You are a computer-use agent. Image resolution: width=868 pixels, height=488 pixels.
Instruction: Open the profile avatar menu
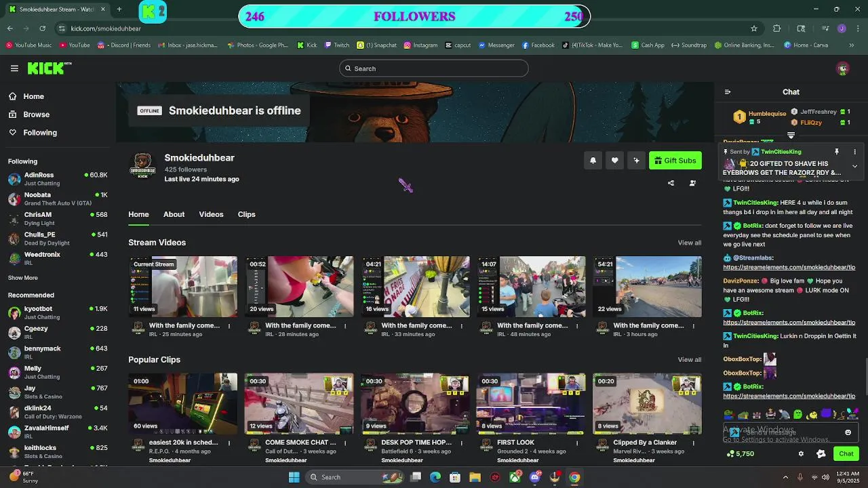tap(843, 68)
